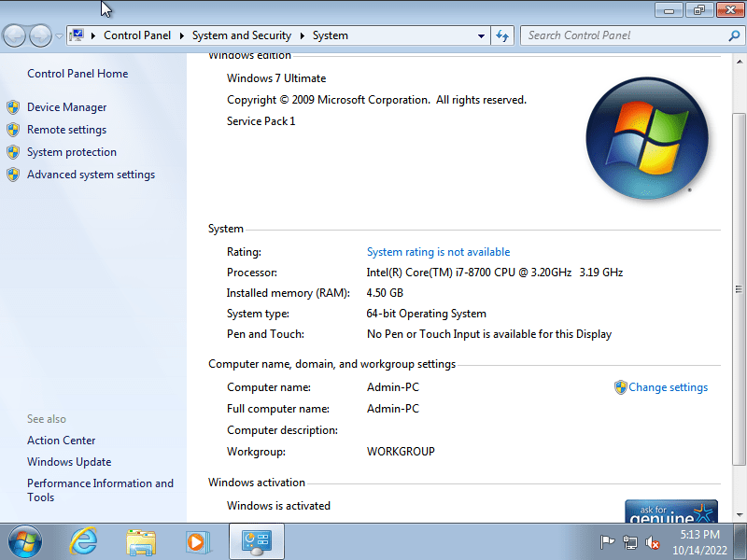Restore down the System window
Viewport: 747px width, 560px height.
[698, 9]
